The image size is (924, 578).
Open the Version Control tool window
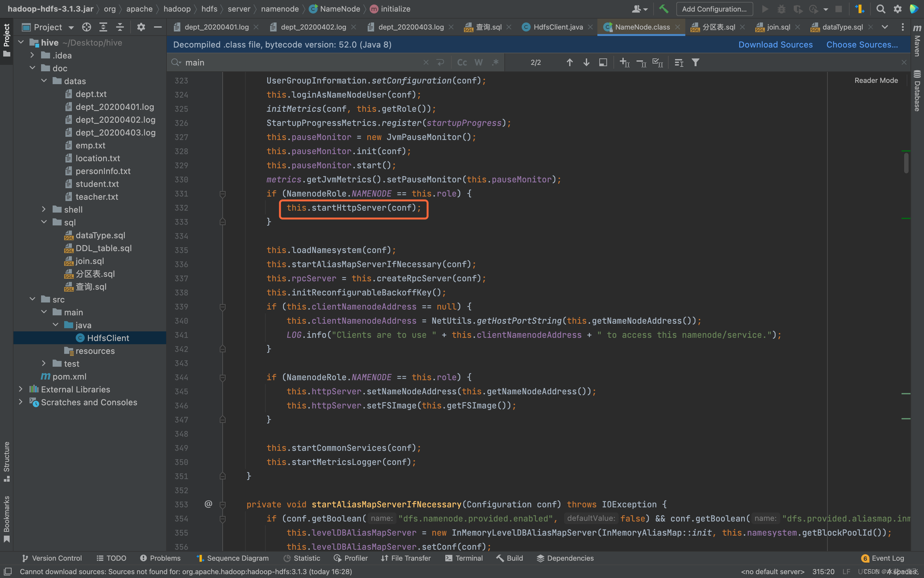[52, 558]
